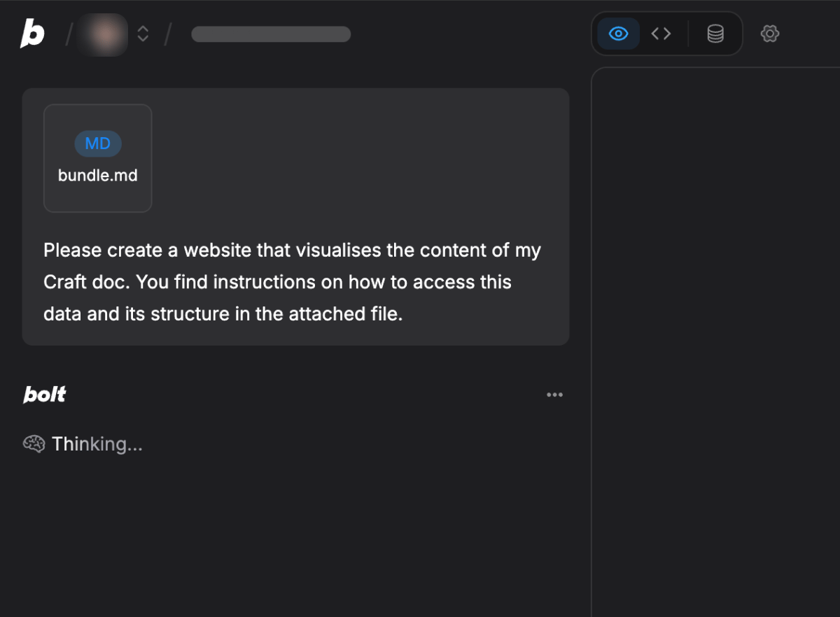Open project settings with the gear icon

tap(769, 34)
